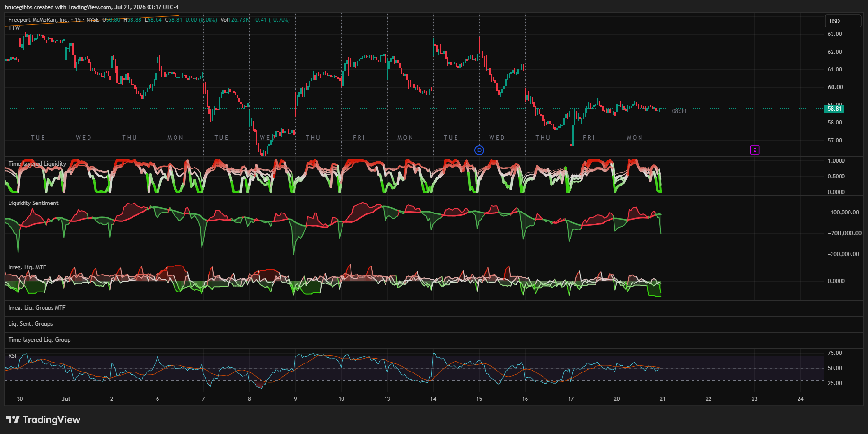This screenshot has width=868, height=434.
Task: Click date 16 on the time axis
Action: coord(525,399)
